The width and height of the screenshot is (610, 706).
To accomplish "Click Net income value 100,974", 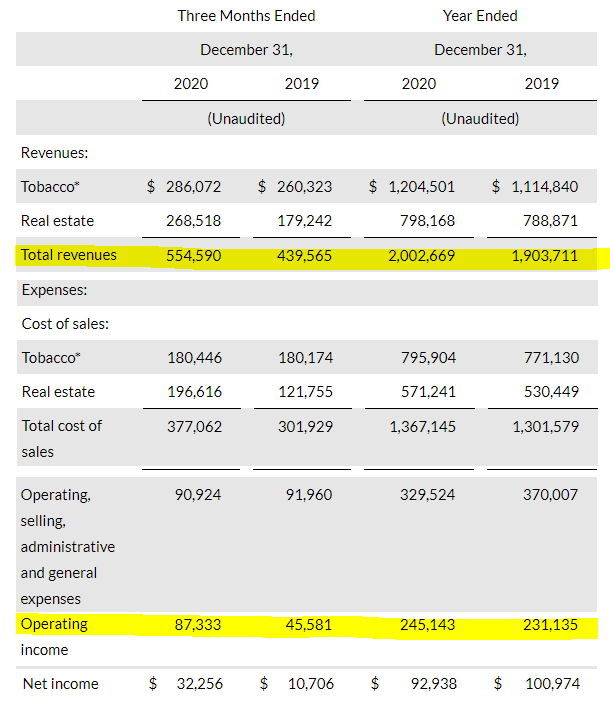I will (x=552, y=684).
